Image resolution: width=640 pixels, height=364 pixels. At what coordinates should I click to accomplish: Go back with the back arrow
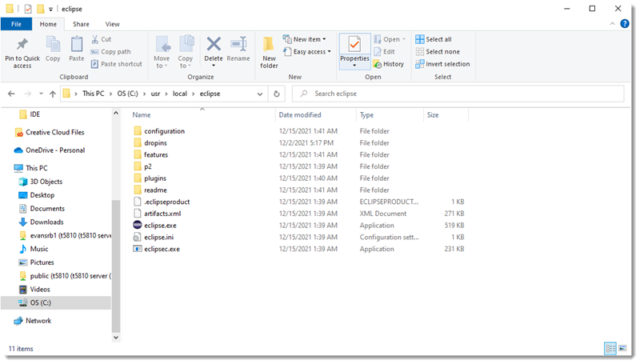coord(11,94)
